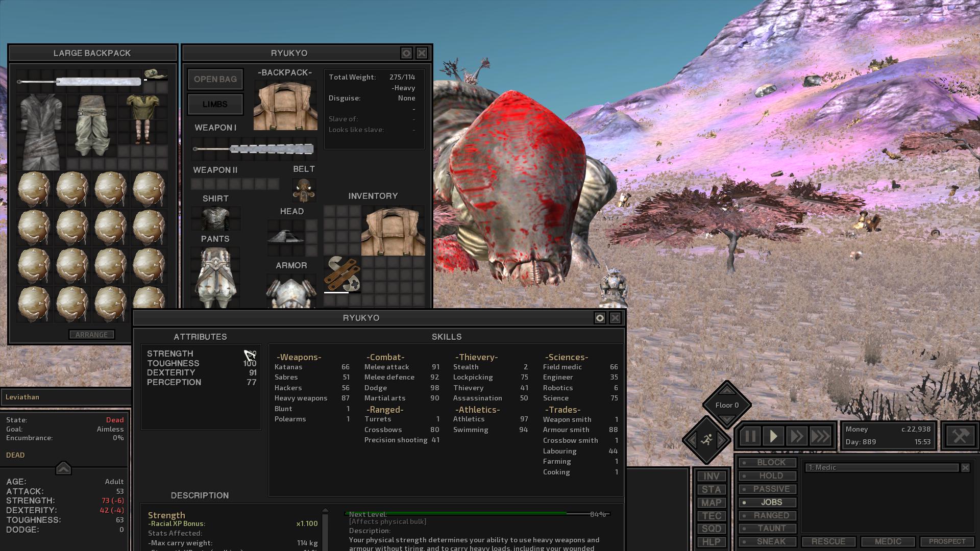
Task: Click the equipped head slot hat
Action: tap(286, 237)
